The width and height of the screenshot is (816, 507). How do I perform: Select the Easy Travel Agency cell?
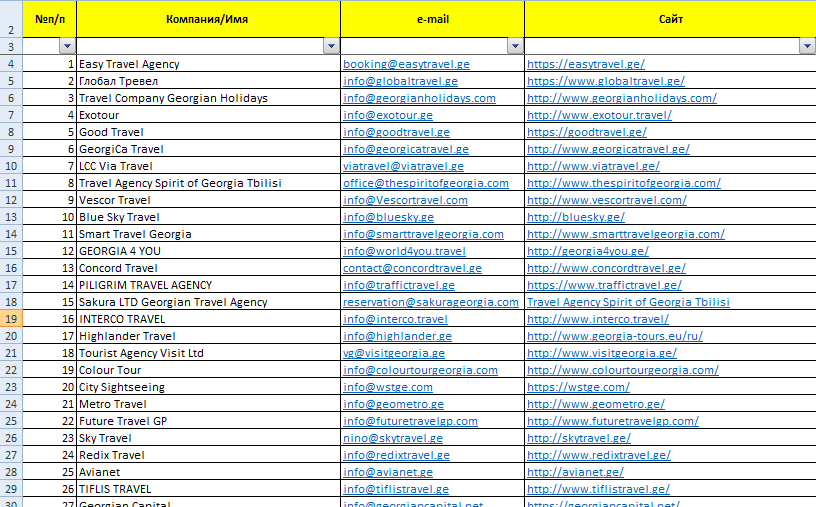pyautogui.click(x=208, y=64)
